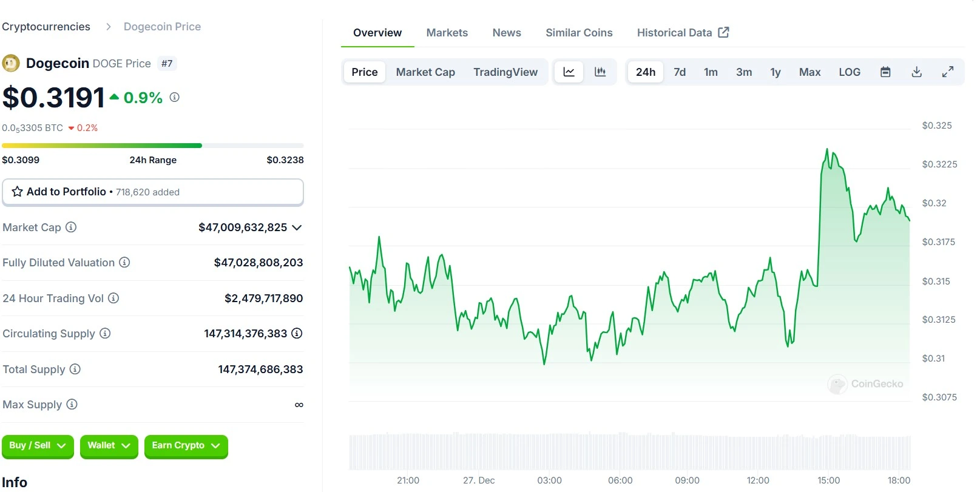Viewport: 980px width, 492px height.
Task: Switch to the Similar Coins tab
Action: [578, 33]
